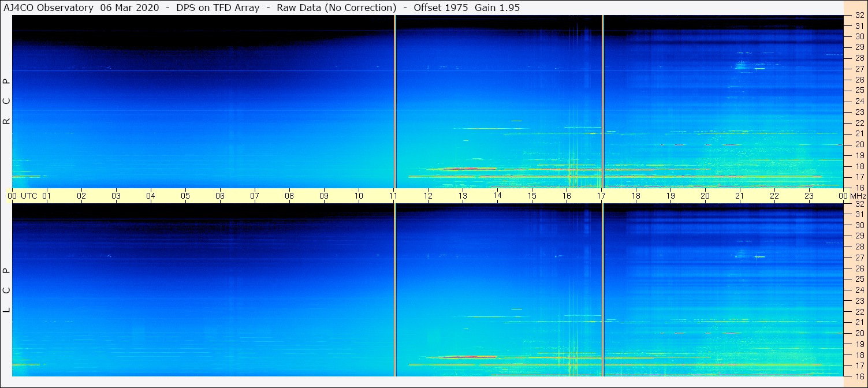Viewport: 868px width, 388px height.
Task: Click the 25 MHz scale label of LCP panel
Action: coord(859,279)
